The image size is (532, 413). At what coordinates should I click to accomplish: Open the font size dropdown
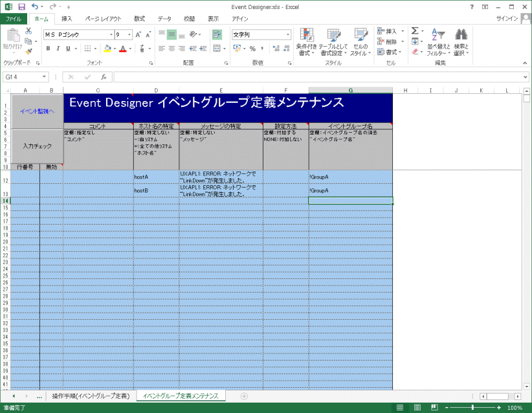[129, 34]
